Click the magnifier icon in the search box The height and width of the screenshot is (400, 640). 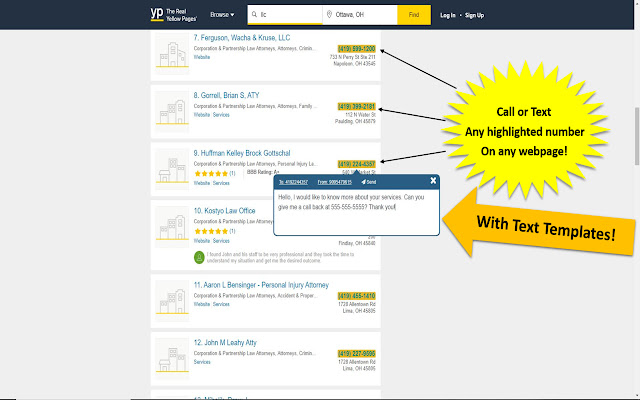pos(254,15)
